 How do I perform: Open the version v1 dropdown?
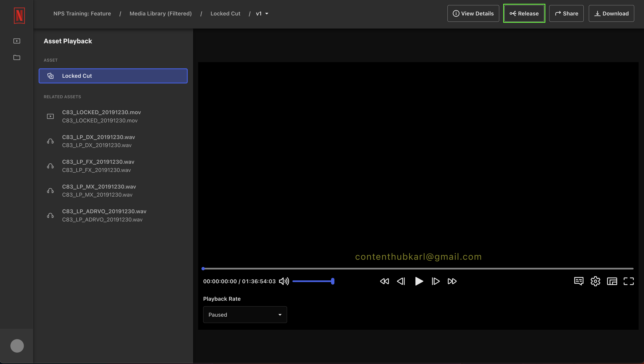262,13
